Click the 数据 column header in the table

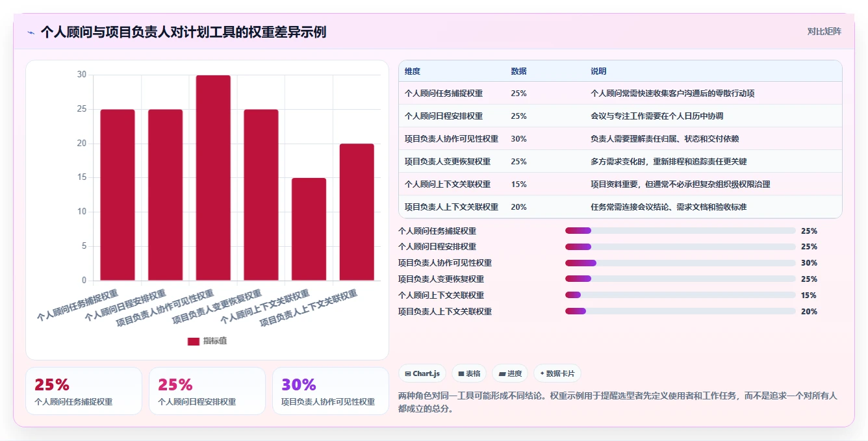point(518,71)
